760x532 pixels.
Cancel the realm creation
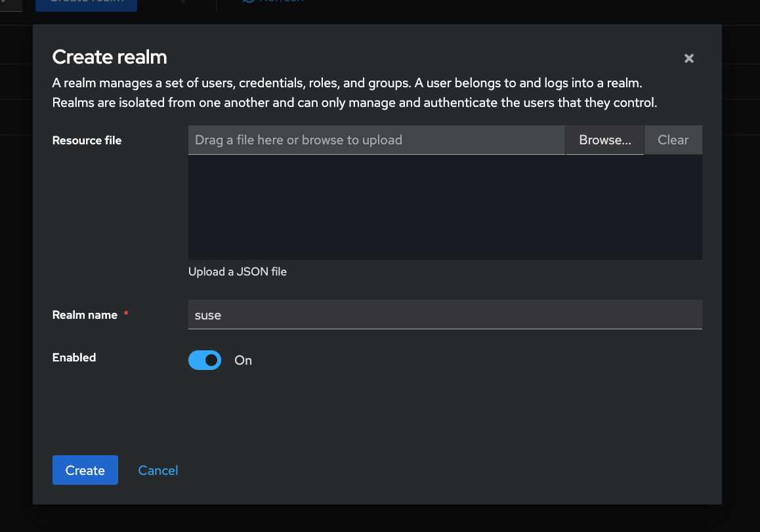(x=158, y=470)
